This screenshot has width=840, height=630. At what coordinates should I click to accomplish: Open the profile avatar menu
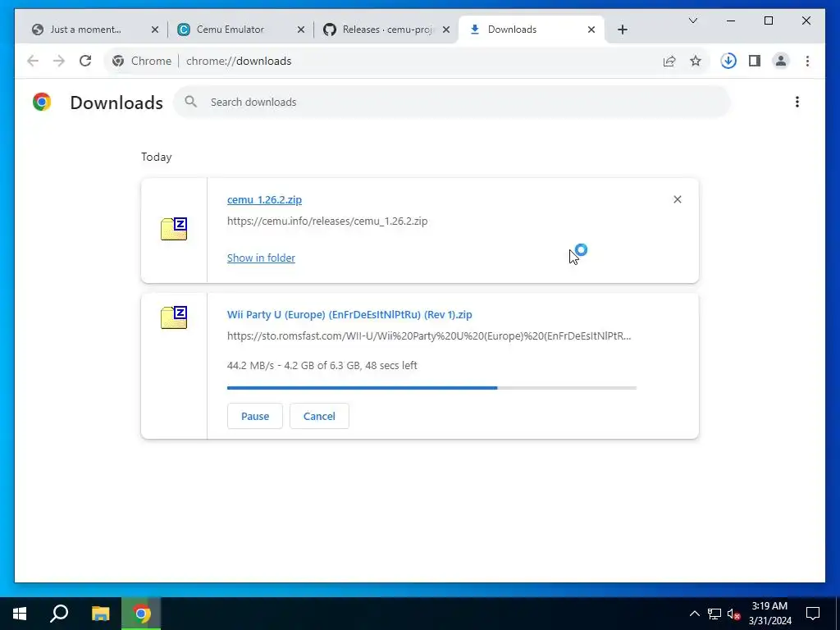(x=781, y=61)
